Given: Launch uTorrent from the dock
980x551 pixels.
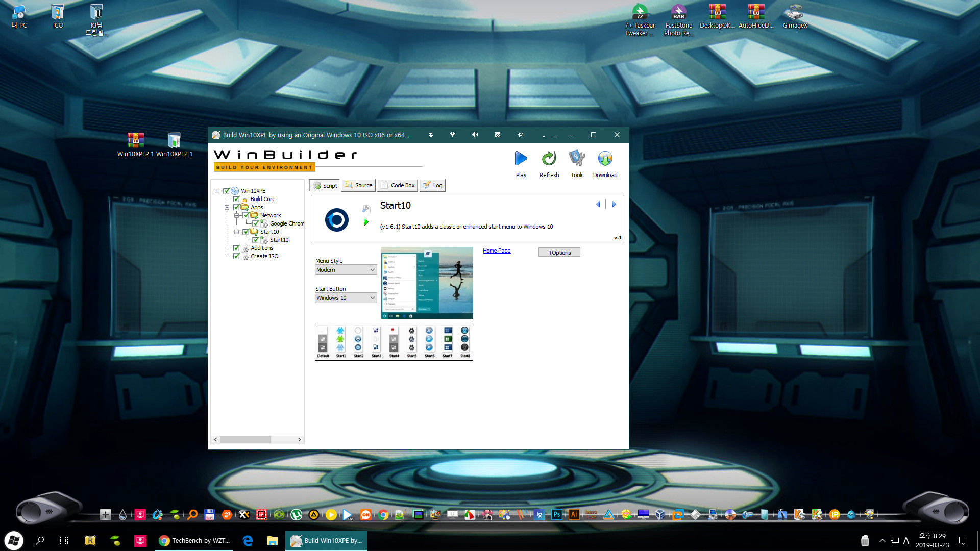Looking at the screenshot, I should point(296,514).
